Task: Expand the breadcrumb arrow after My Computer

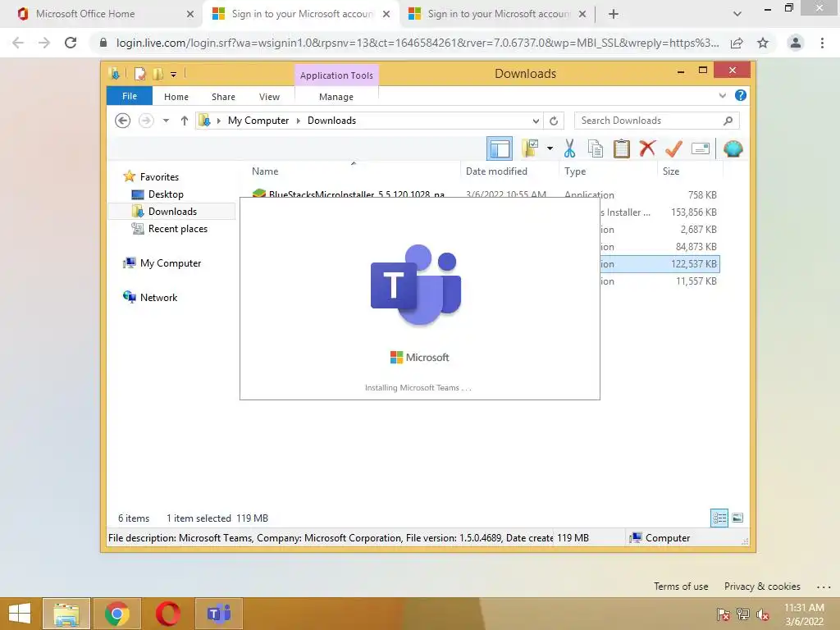Action: (x=299, y=121)
